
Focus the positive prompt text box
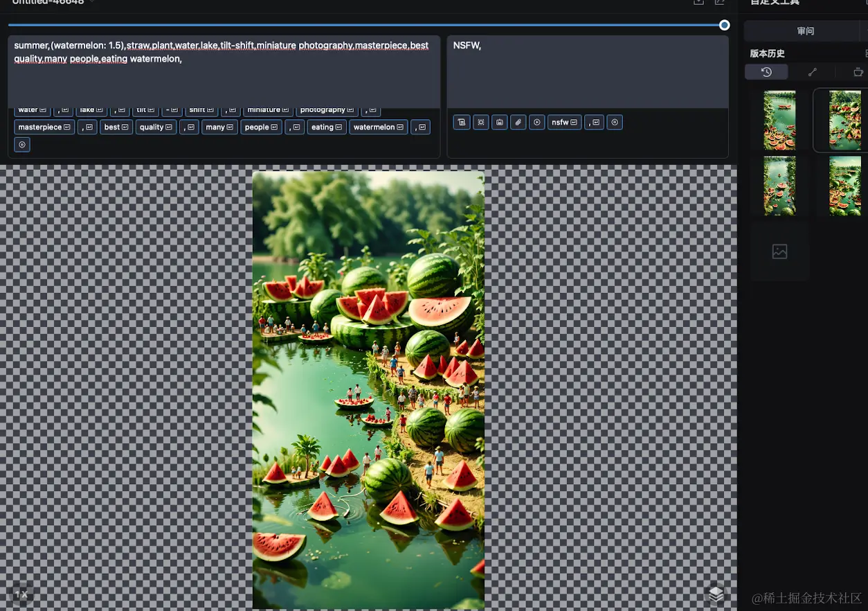coord(224,72)
